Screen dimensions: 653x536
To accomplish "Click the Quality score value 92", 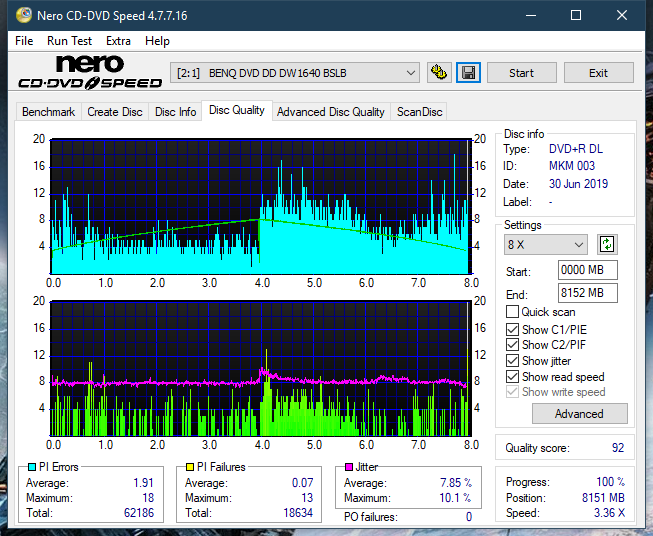I will [618, 448].
